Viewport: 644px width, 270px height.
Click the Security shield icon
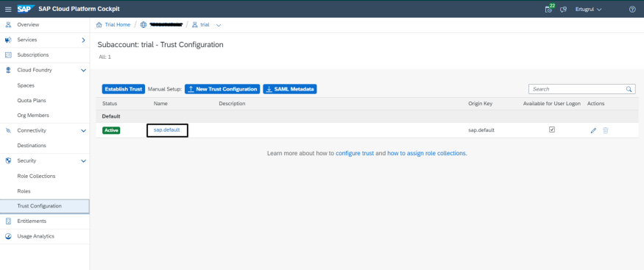pyautogui.click(x=8, y=161)
